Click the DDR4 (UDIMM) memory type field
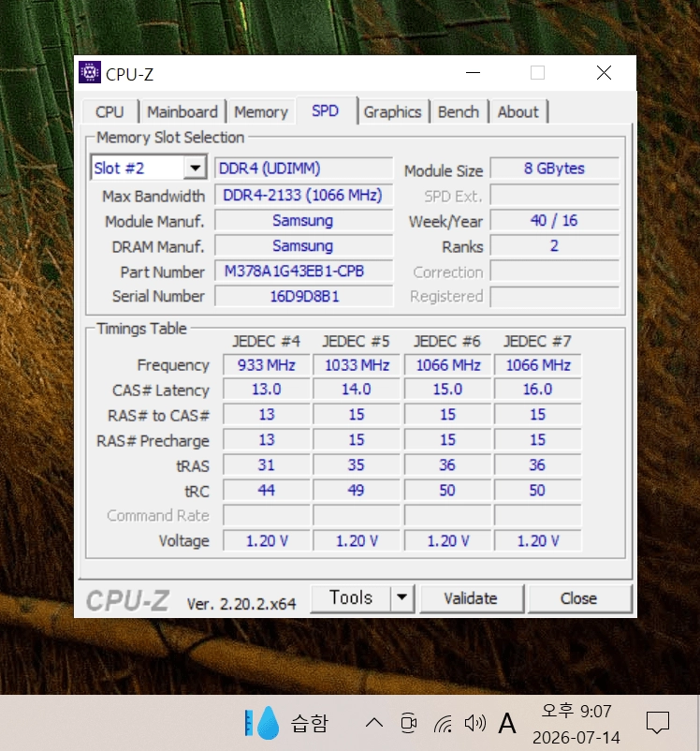 [303, 169]
